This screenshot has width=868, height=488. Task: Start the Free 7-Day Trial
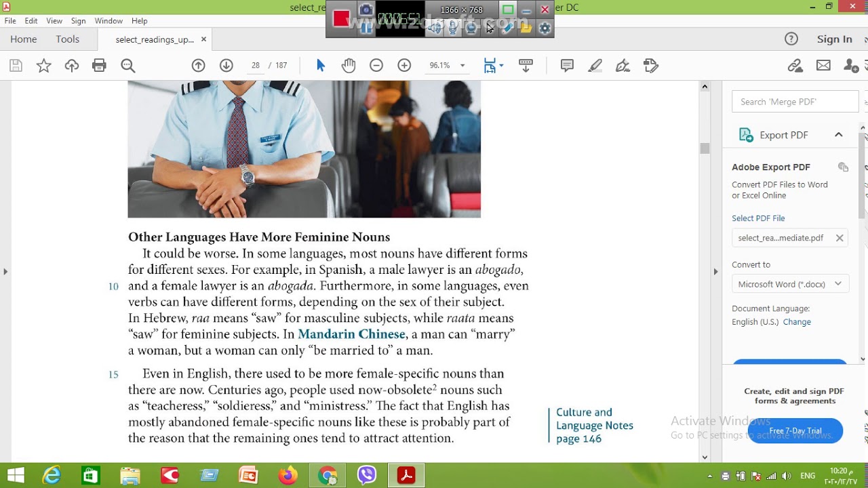(x=795, y=430)
